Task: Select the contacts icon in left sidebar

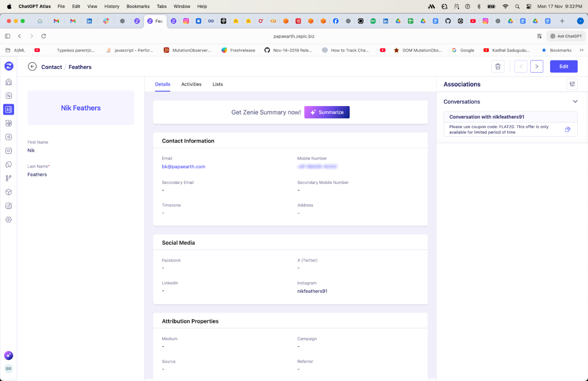Action: click(x=9, y=110)
